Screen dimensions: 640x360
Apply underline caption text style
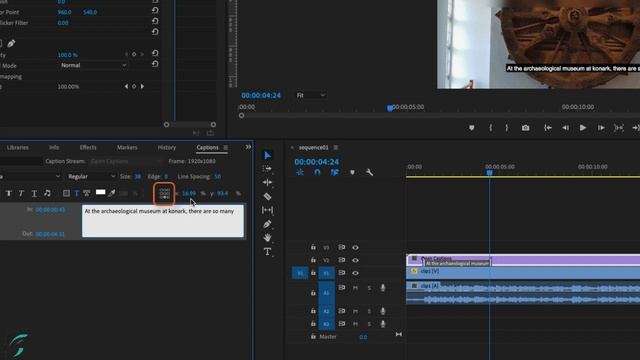34,193
